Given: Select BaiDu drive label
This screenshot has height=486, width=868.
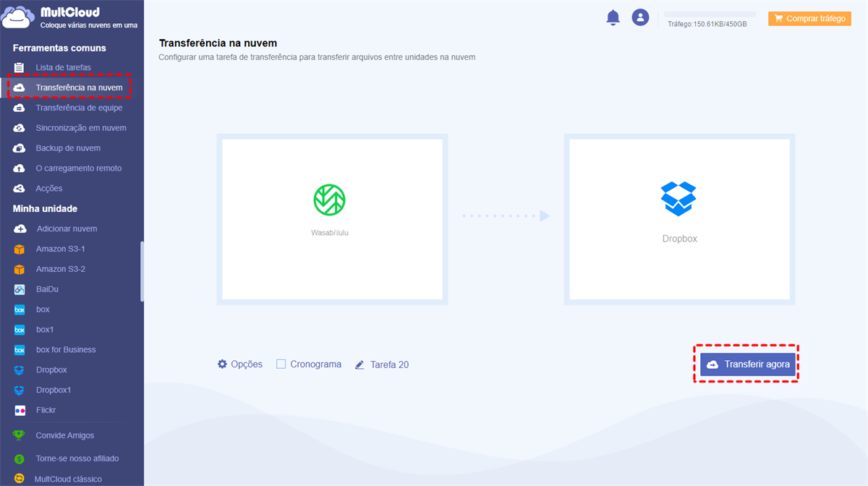Looking at the screenshot, I should 48,289.
